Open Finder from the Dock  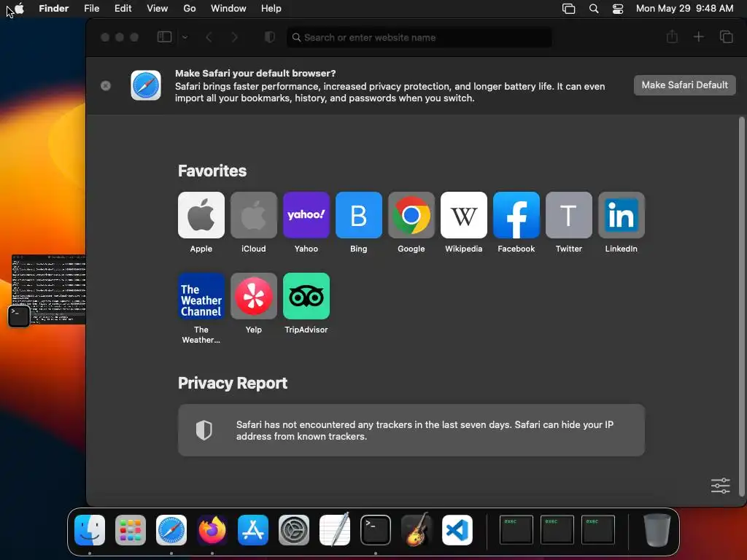[x=90, y=529]
